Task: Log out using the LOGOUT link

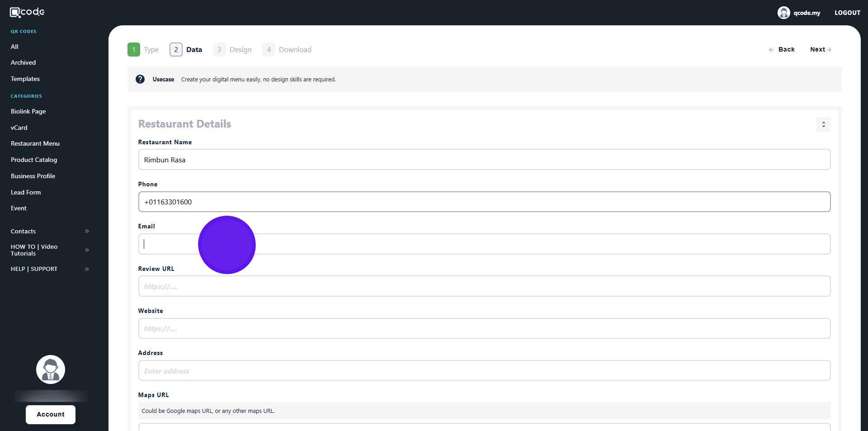Action: (x=847, y=13)
